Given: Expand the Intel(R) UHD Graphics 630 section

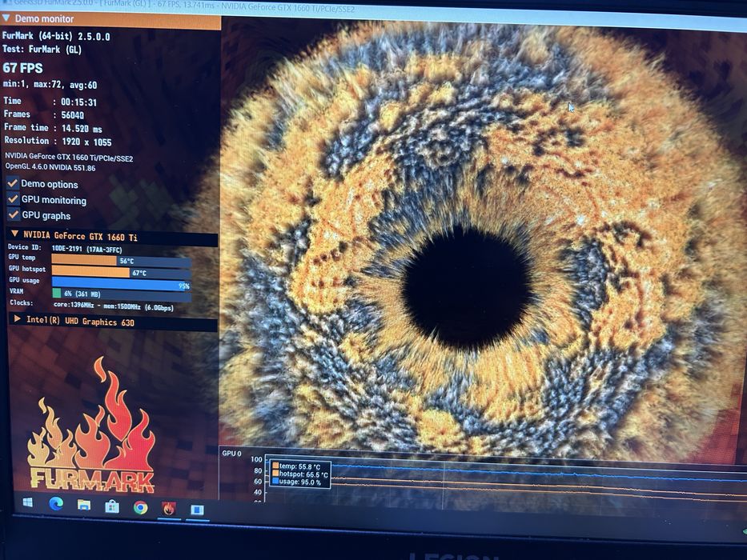Looking at the screenshot, I should 17,318.
